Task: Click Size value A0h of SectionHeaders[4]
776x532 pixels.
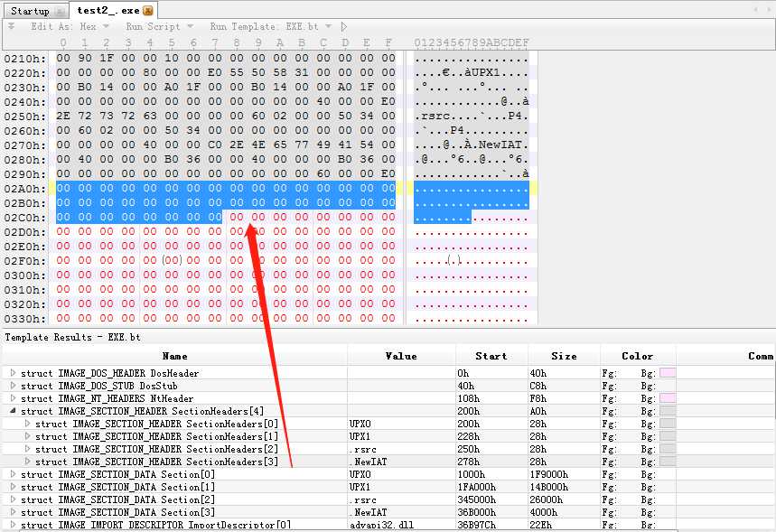Action: (x=538, y=411)
